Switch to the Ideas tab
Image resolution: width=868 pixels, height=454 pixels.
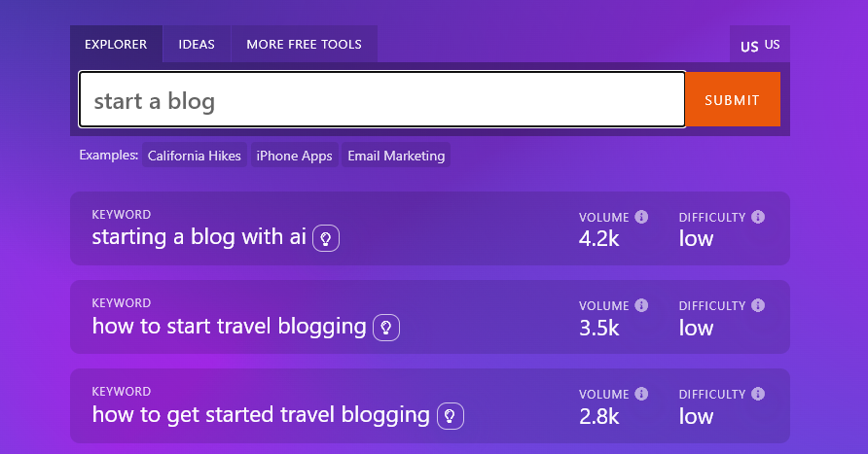click(197, 45)
